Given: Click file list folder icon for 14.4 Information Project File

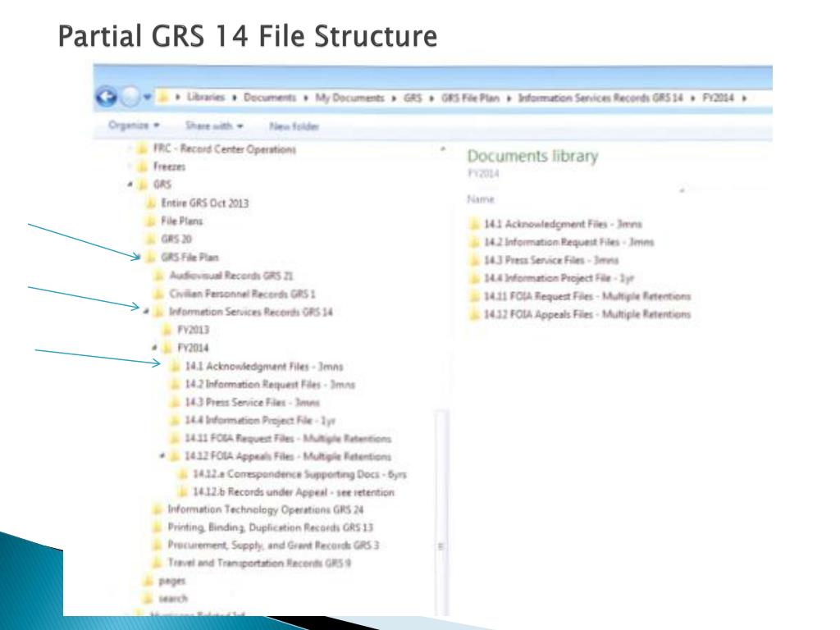Looking at the screenshot, I should (474, 278).
